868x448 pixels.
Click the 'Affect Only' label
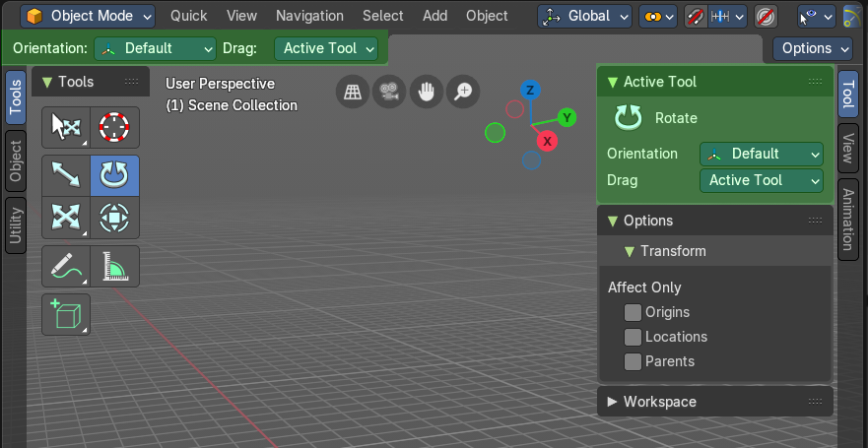[x=644, y=288]
